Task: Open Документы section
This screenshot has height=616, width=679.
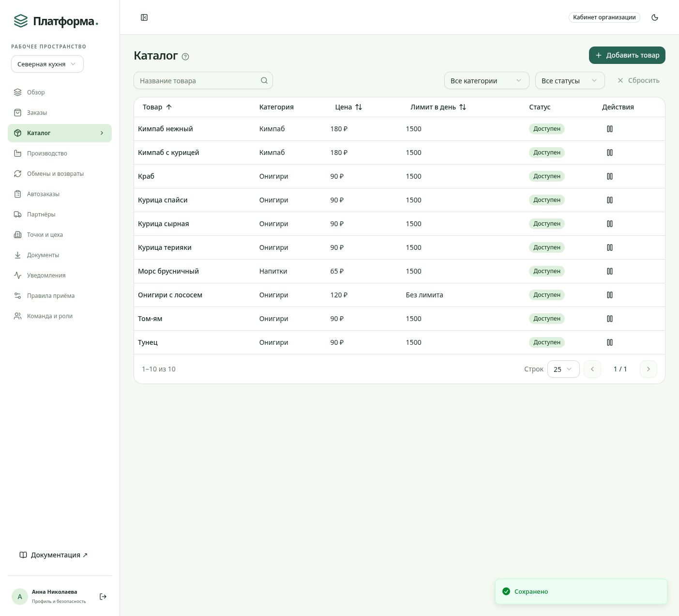Action: click(x=60, y=255)
